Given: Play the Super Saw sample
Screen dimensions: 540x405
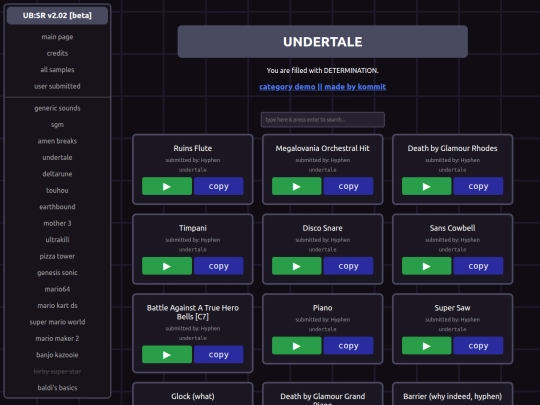Looking at the screenshot, I should (x=426, y=346).
